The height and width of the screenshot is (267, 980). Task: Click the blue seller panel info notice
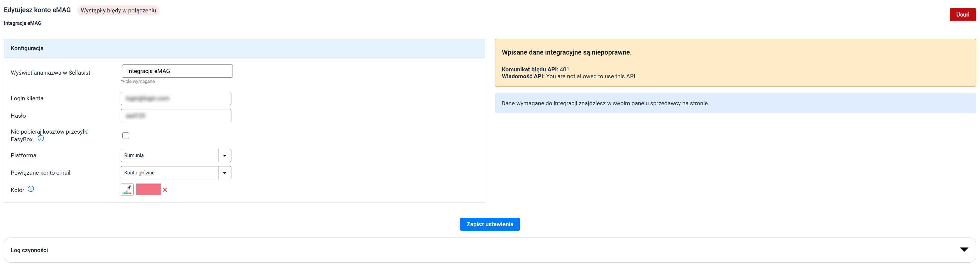(x=735, y=103)
